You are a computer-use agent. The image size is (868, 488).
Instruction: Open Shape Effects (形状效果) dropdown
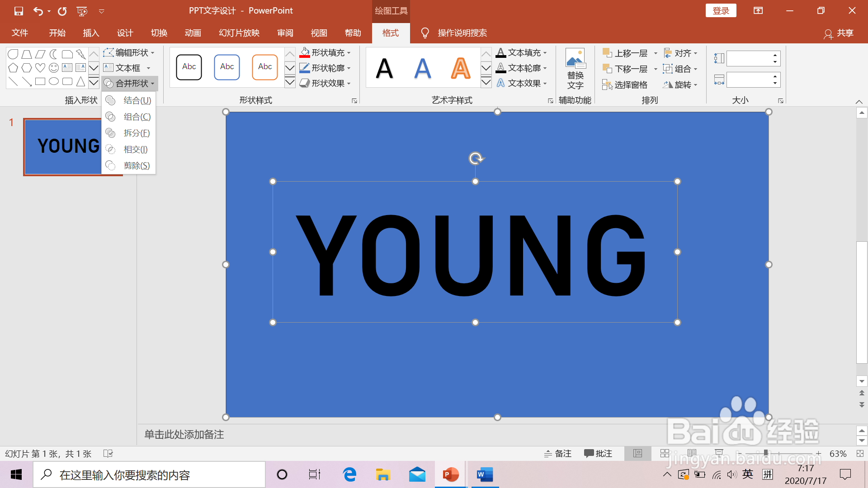pos(325,83)
